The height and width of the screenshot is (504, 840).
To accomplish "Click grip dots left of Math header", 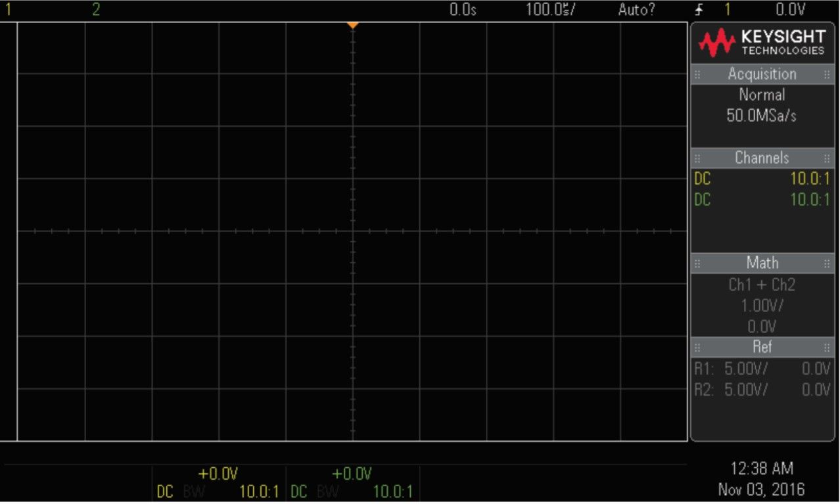I will tap(697, 263).
